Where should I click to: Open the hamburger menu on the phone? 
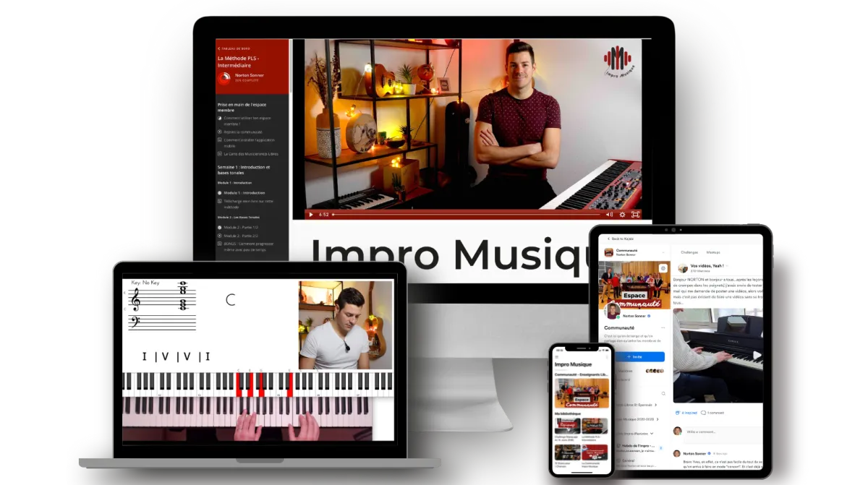point(556,356)
